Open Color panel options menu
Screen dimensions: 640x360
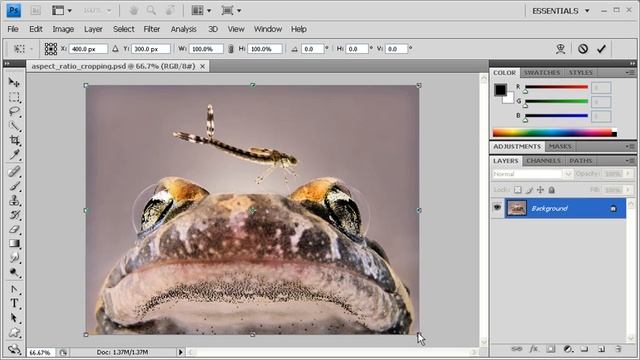[x=630, y=73]
